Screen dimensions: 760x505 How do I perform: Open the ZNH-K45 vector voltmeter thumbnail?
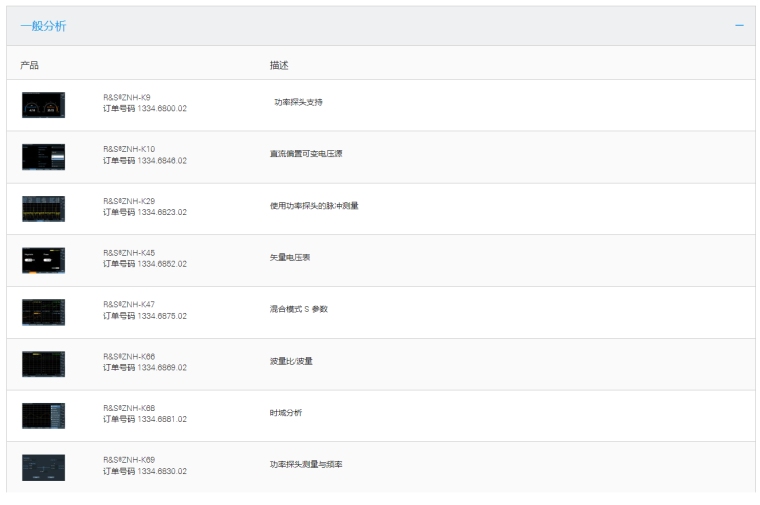tap(43, 260)
